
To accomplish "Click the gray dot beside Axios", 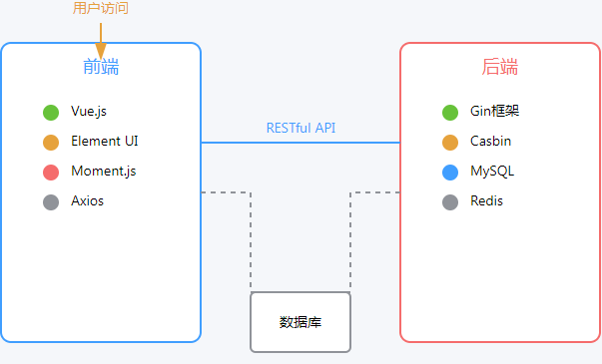I will pyautogui.click(x=51, y=202).
